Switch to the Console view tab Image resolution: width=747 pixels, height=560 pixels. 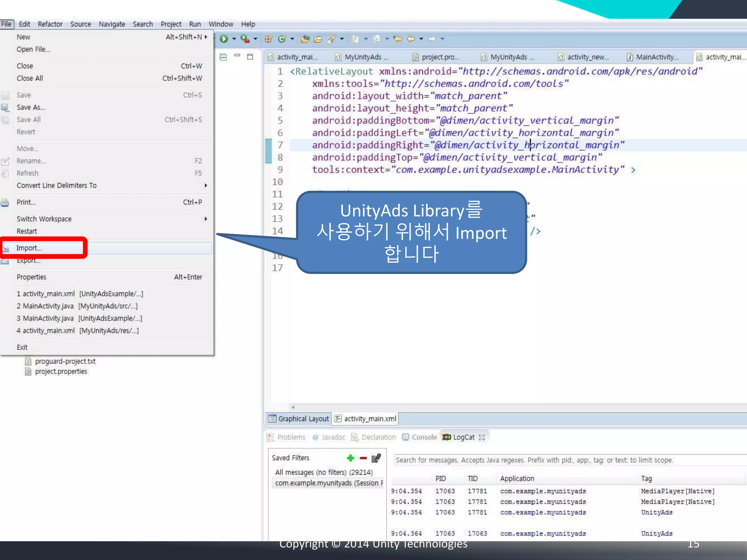pyautogui.click(x=419, y=437)
